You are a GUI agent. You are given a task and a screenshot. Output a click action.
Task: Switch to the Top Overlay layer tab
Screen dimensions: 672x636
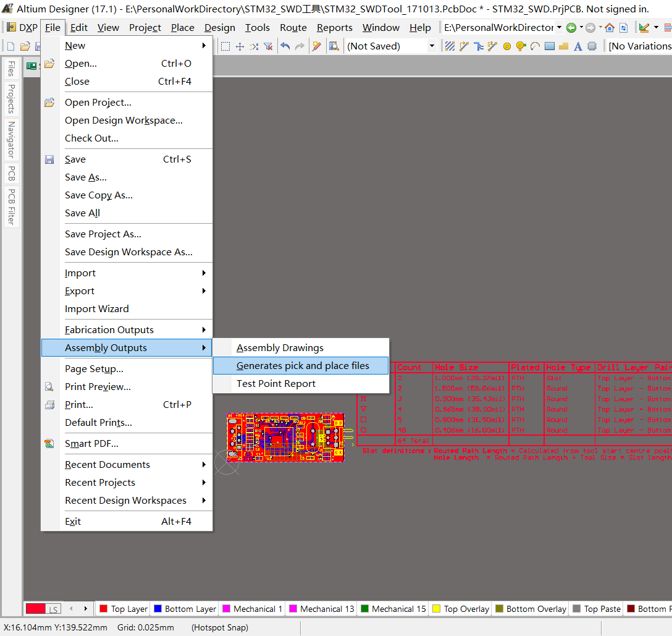point(461,609)
